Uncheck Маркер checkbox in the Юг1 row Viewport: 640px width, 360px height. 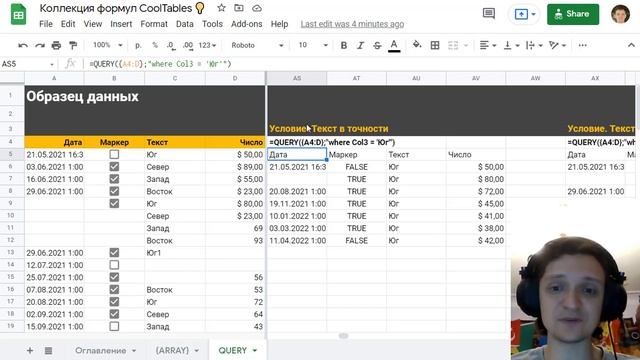point(114,253)
